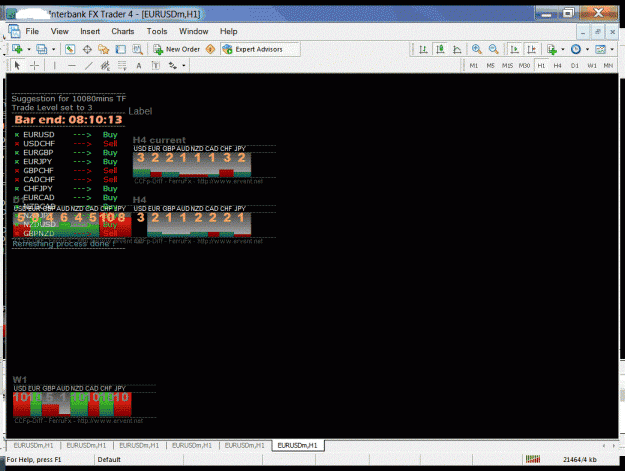
Task: Open the Charts menu
Action: pos(123,31)
